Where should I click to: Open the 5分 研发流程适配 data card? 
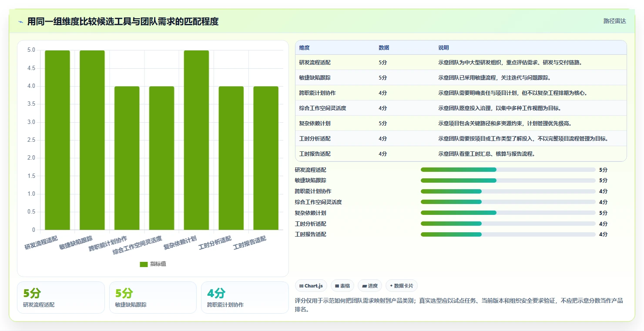61,298
